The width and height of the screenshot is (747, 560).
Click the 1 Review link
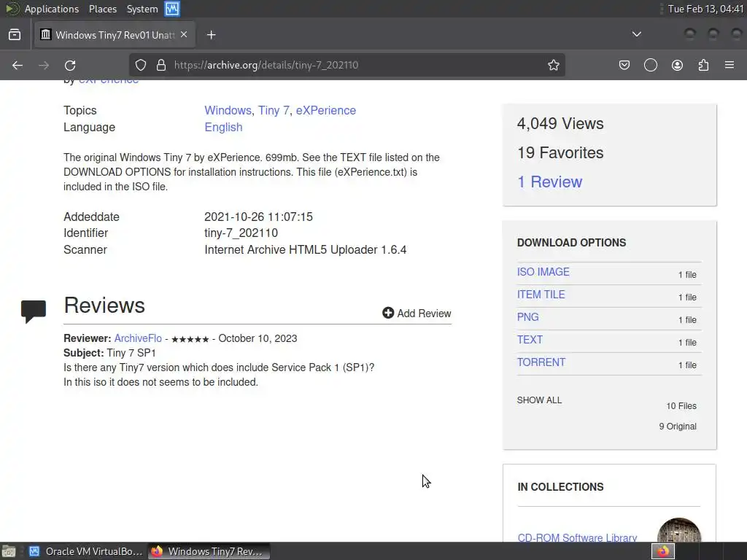[x=550, y=182]
